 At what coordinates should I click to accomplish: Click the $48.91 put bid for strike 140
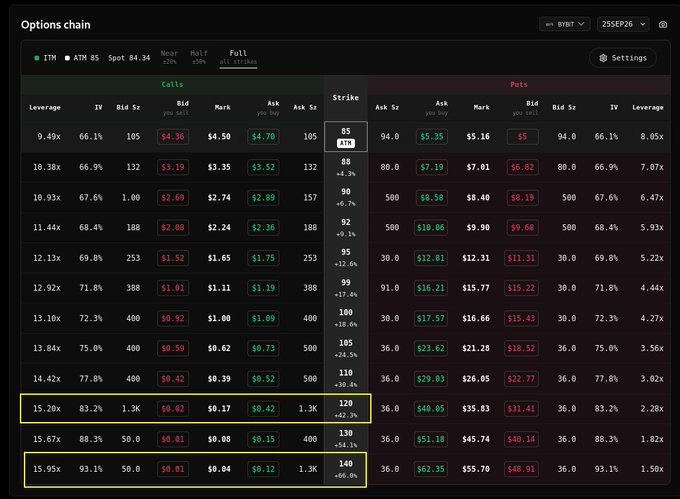coord(521,469)
